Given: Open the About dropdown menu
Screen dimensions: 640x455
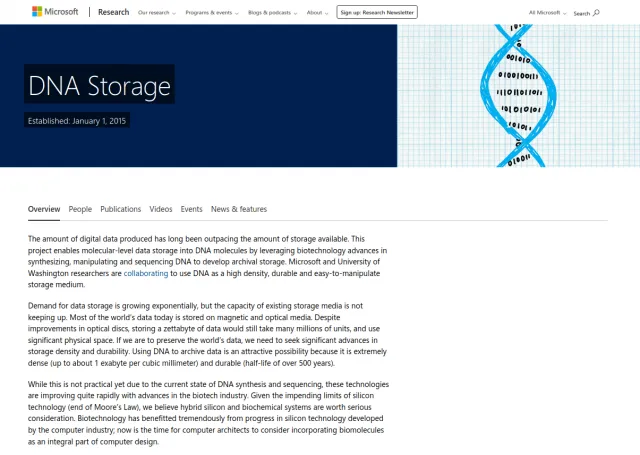Looking at the screenshot, I should pyautogui.click(x=317, y=13).
